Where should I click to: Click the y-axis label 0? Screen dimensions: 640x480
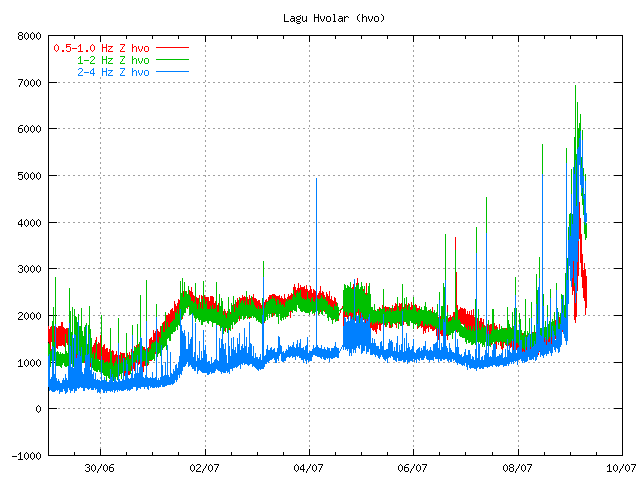38,409
